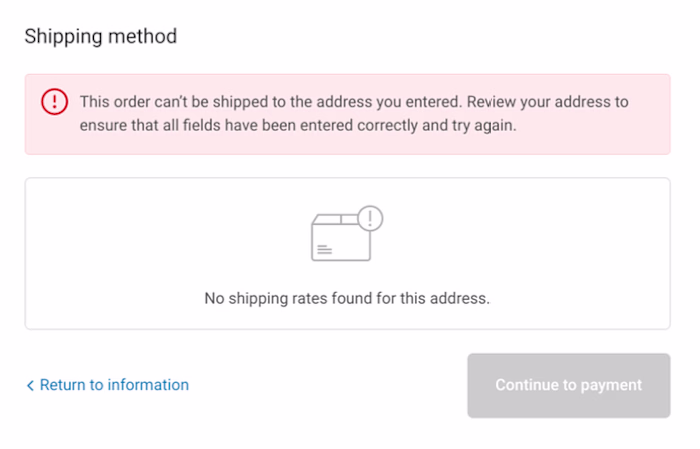The image size is (700, 449).
Task: Click the word "Return" in the back link
Action: tap(62, 385)
